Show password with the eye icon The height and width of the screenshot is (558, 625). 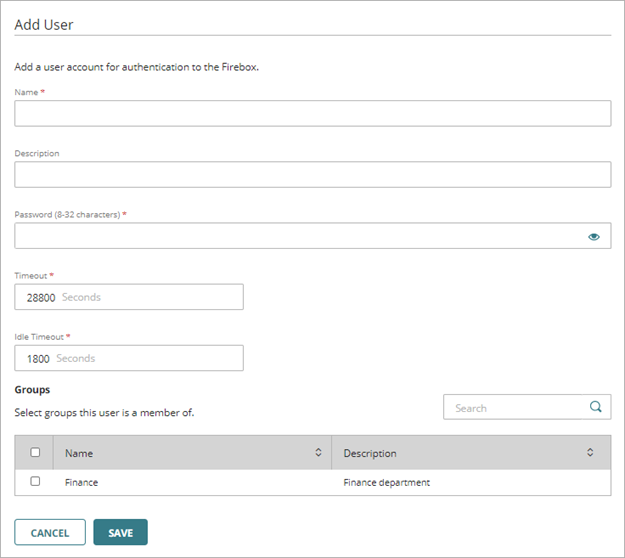pos(594,236)
